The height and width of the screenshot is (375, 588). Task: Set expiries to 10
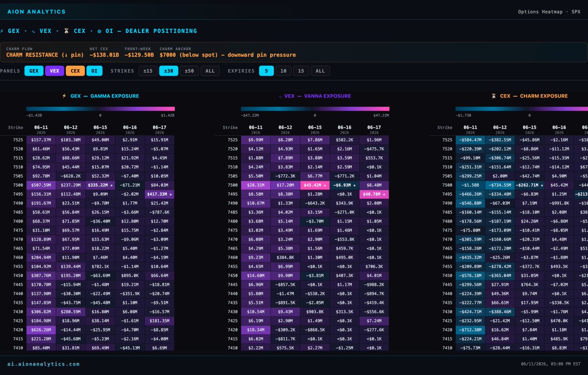click(283, 71)
